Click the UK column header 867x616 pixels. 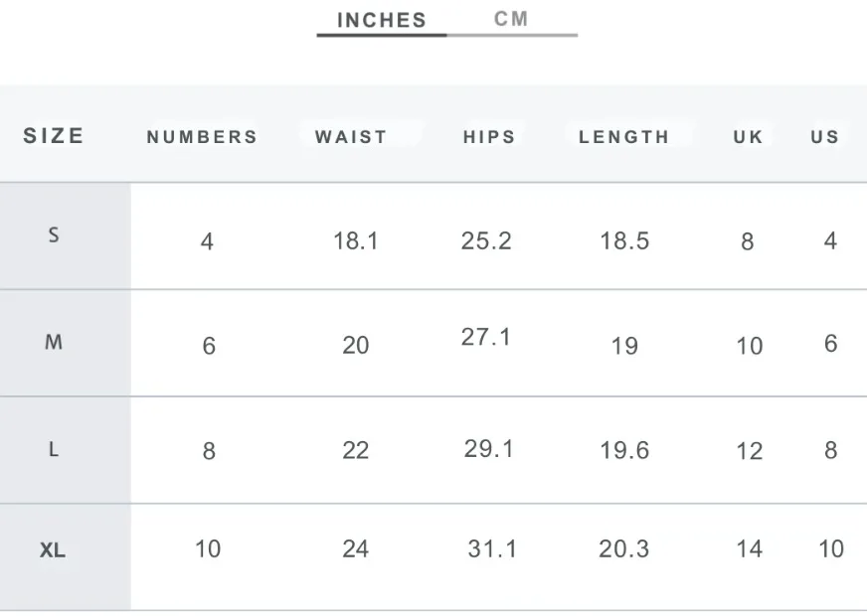[x=748, y=137]
